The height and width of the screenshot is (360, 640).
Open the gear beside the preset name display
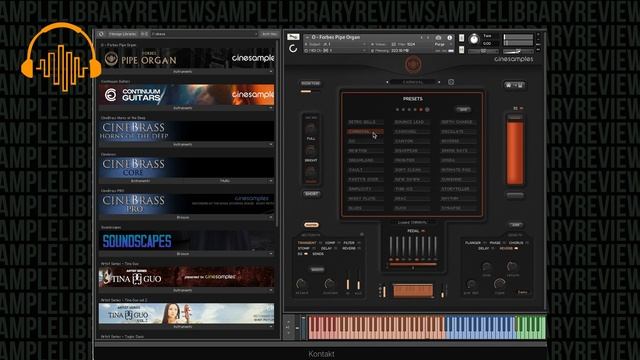451,82
